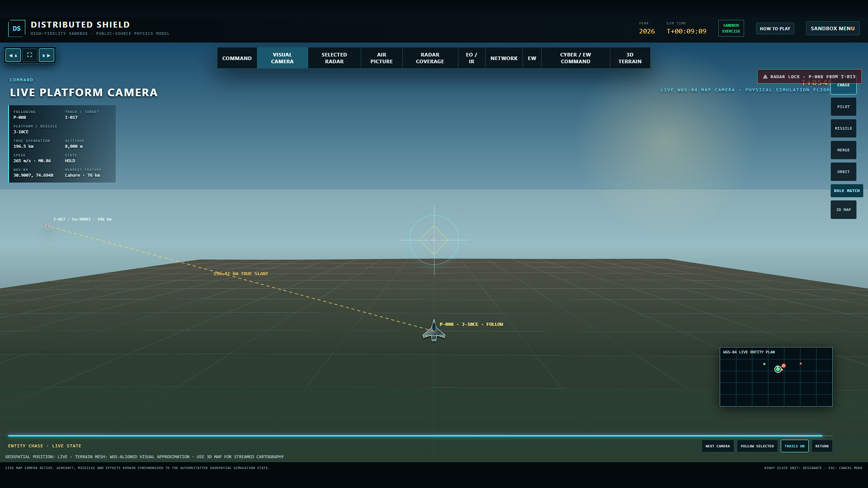The height and width of the screenshot is (488, 868).
Task: Switch to Radar Coverage tab
Action: click(x=430, y=58)
